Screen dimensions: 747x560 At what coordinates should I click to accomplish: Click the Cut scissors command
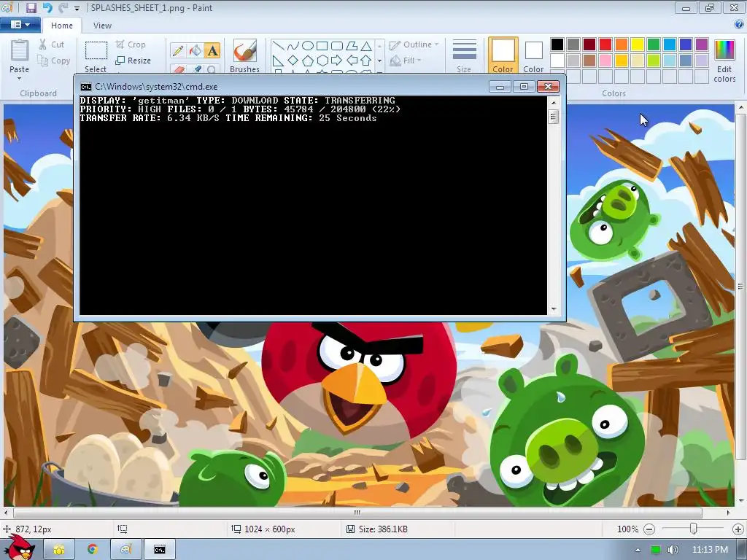point(52,44)
